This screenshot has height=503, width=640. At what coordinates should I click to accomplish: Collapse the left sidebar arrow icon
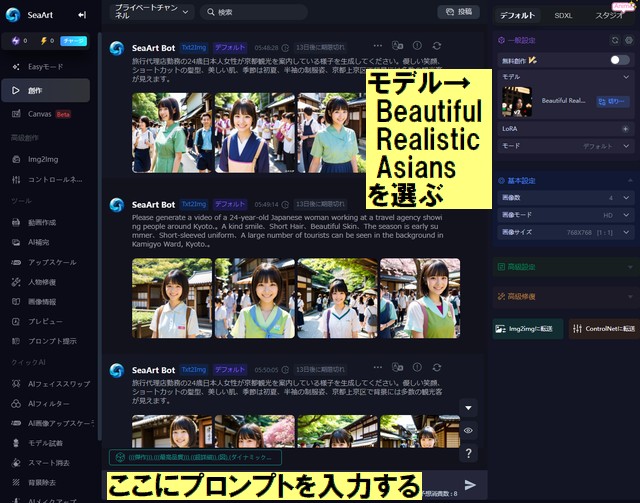[82, 15]
